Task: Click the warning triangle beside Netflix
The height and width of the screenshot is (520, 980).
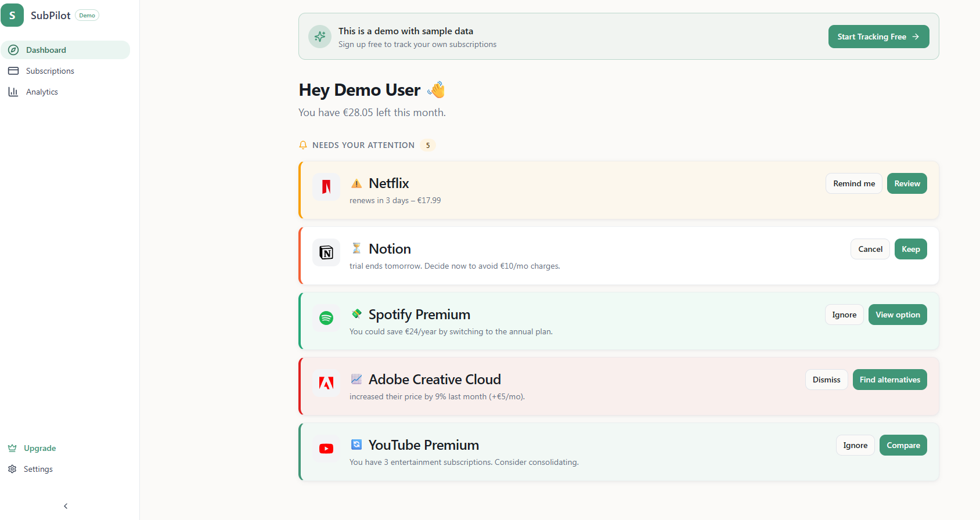Action: pyautogui.click(x=356, y=183)
